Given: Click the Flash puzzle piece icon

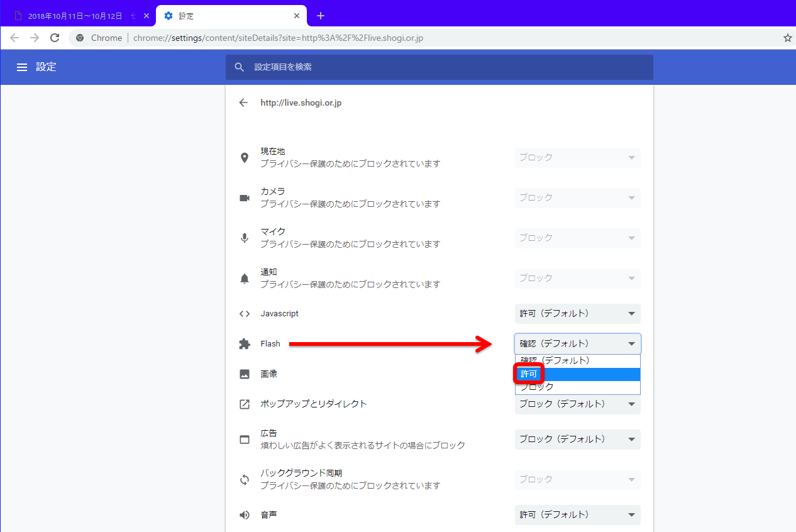Looking at the screenshot, I should pyautogui.click(x=245, y=344).
